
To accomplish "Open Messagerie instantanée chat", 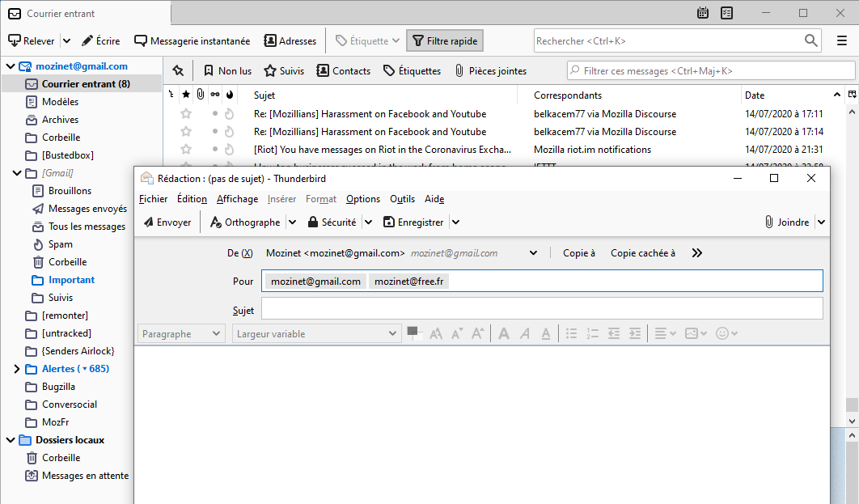I will (x=193, y=41).
